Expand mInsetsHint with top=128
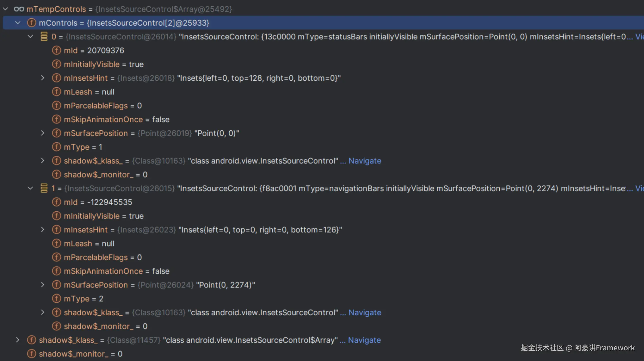The image size is (644, 361). [x=42, y=78]
